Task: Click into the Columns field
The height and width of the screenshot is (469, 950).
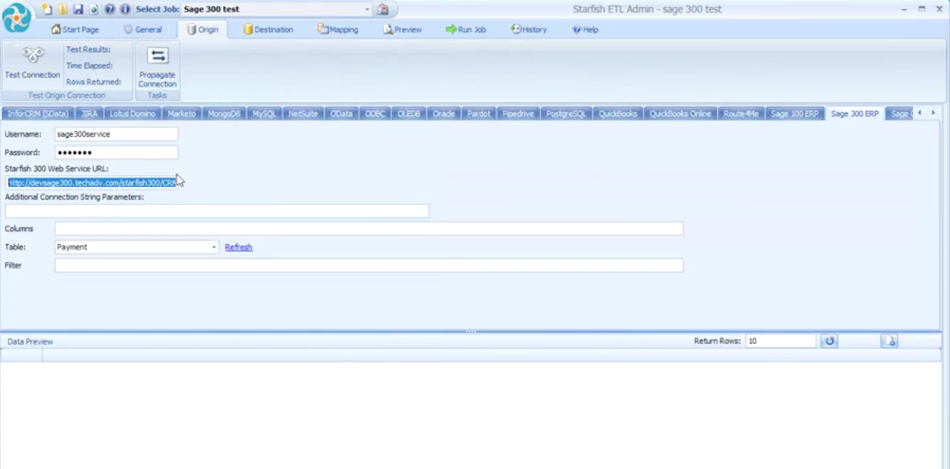Action: (369, 228)
